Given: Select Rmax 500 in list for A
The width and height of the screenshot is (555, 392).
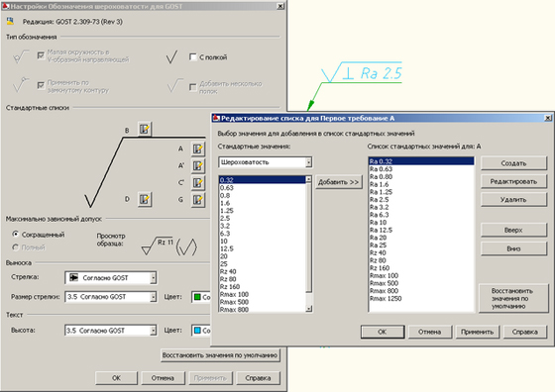Looking at the screenshot, I should pyautogui.click(x=421, y=283).
